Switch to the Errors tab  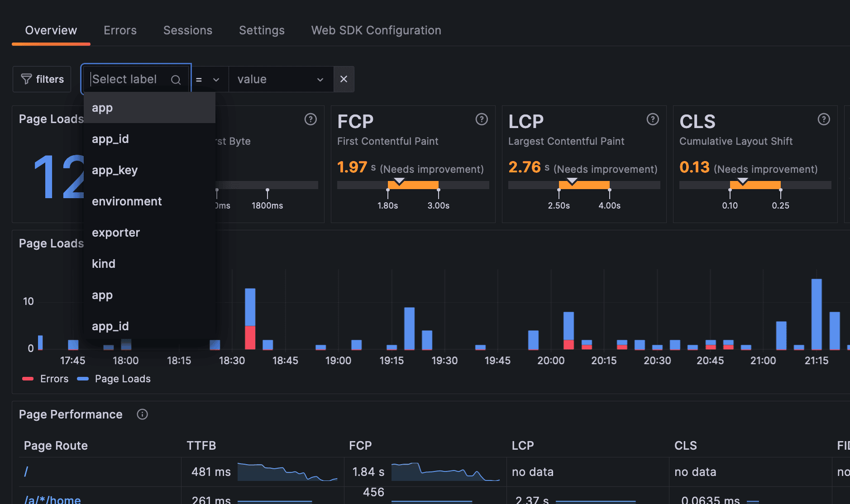(120, 30)
